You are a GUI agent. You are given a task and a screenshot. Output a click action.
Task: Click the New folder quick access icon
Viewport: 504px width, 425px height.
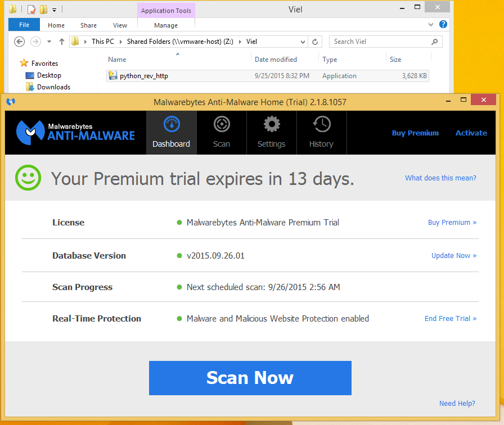[43, 10]
